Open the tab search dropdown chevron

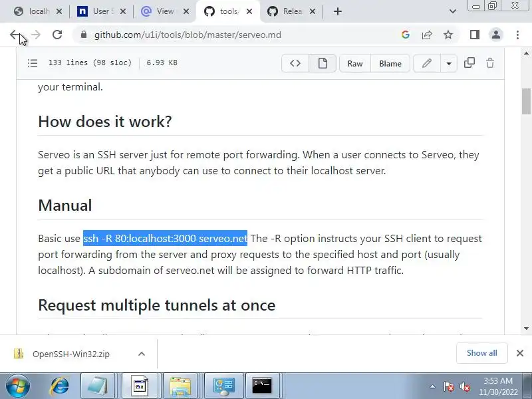pyautogui.click(x=452, y=11)
